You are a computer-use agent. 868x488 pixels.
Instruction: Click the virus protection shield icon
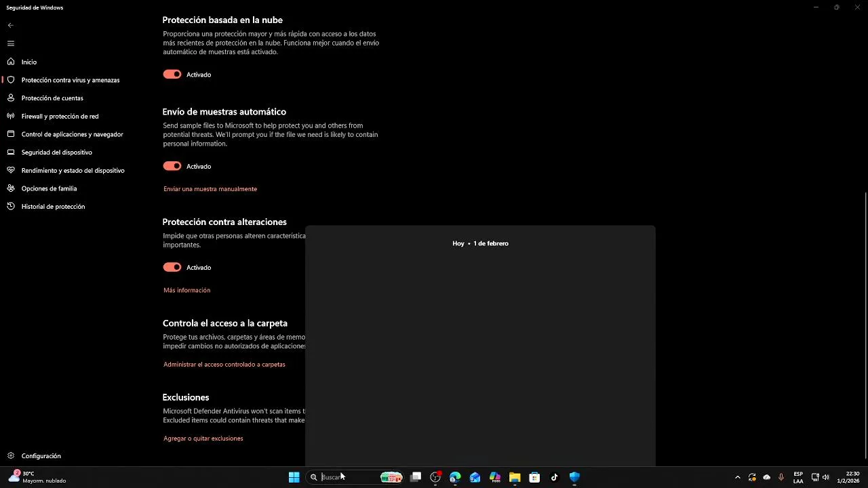(x=10, y=80)
